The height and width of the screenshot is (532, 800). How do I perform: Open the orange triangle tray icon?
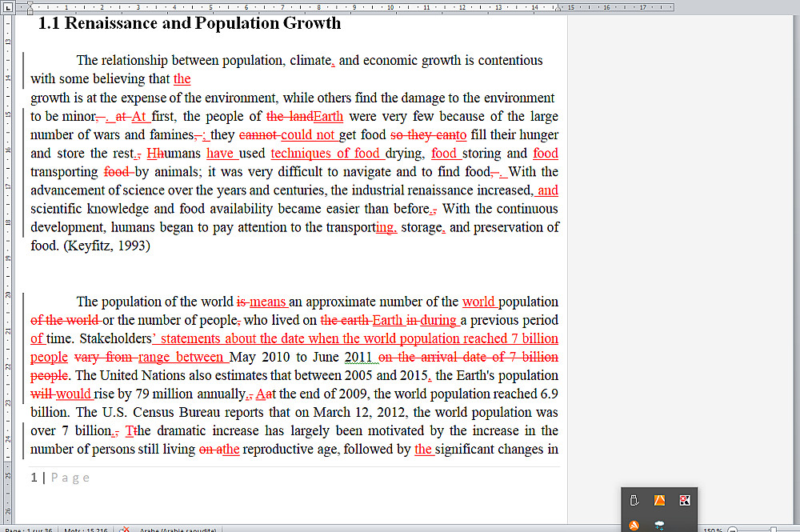coord(659,500)
